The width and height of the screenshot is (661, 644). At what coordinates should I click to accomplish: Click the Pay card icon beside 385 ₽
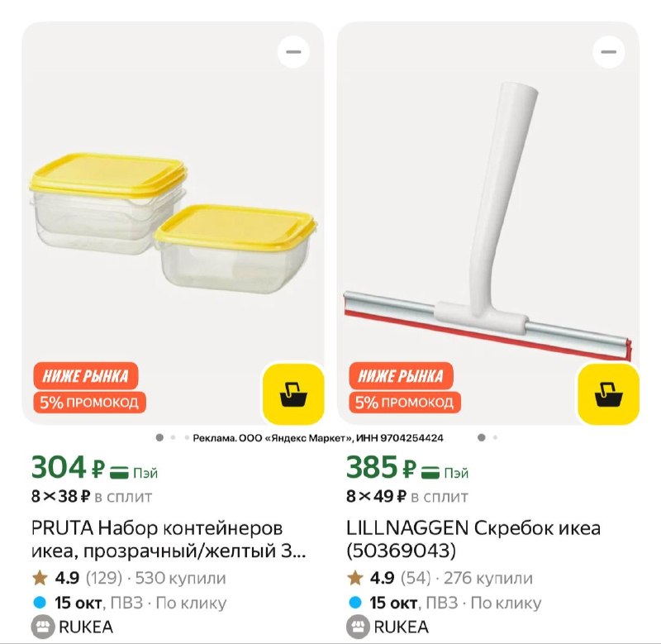[430, 472]
